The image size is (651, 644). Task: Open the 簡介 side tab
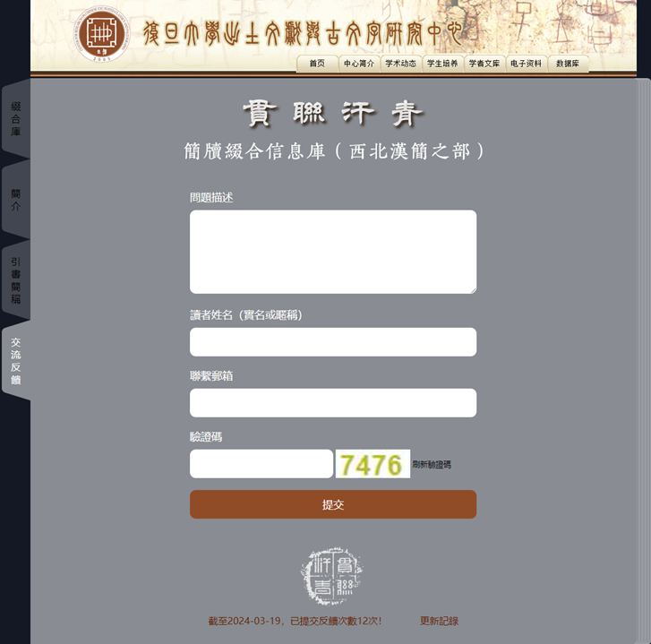click(16, 200)
